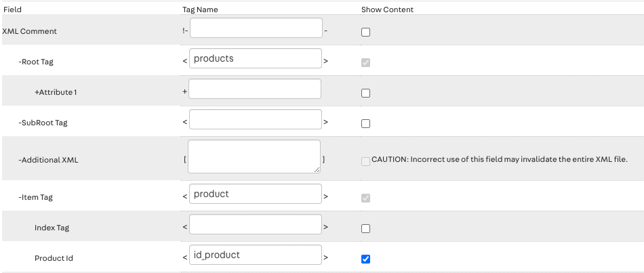The image size is (644, 273).
Task: Click the 'Tag Name' column header
Action: coord(200,9)
